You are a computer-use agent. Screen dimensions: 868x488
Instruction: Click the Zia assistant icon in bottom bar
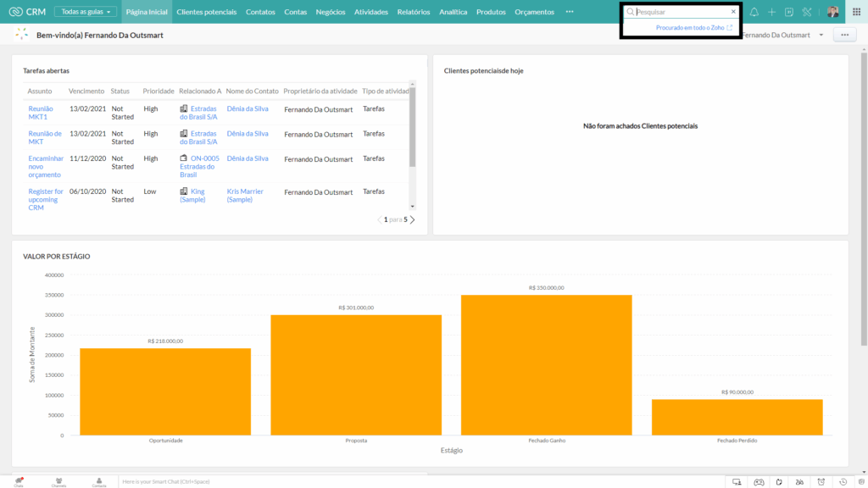point(799,482)
